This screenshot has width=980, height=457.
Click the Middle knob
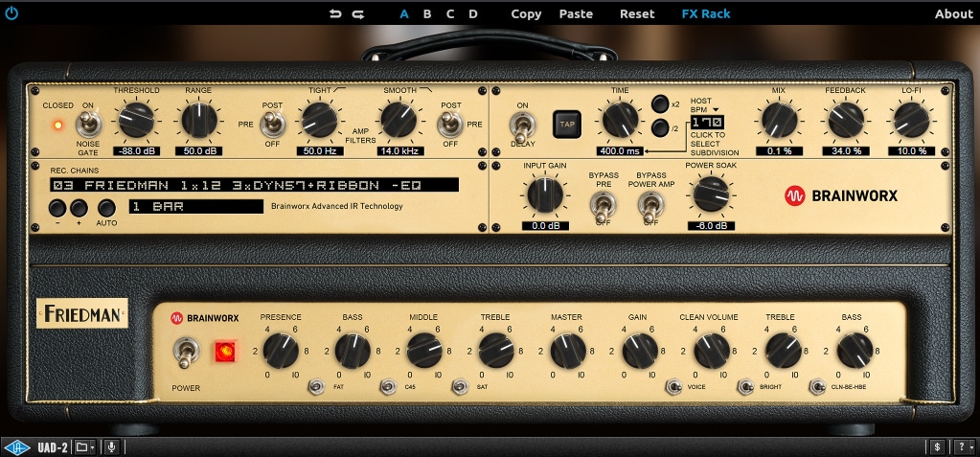423,350
